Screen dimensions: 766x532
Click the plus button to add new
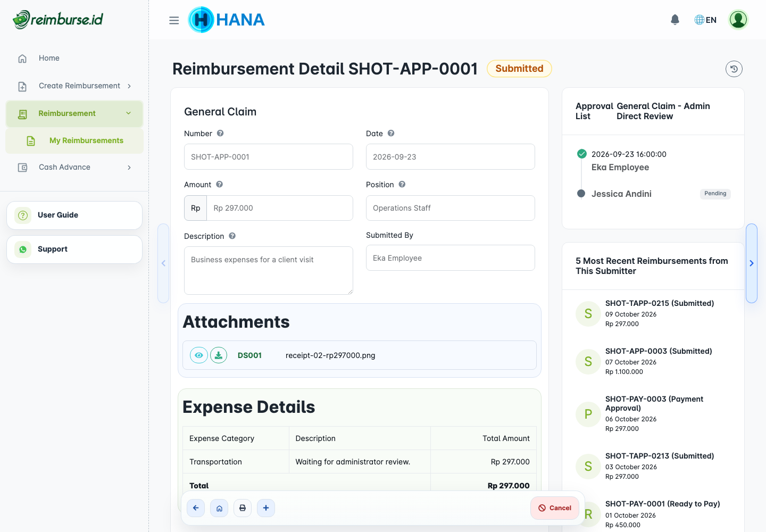tap(266, 508)
